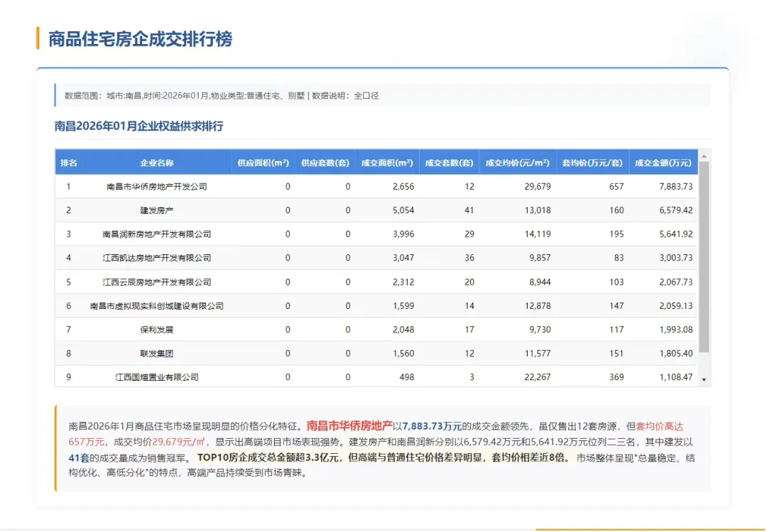767x532 pixels.
Task: Click the 南昌2026年01月企业权益供求排行 subtitle
Action: point(139,126)
